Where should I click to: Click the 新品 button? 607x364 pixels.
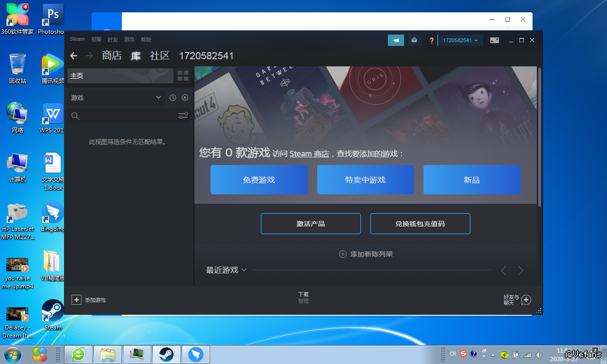pos(472,180)
